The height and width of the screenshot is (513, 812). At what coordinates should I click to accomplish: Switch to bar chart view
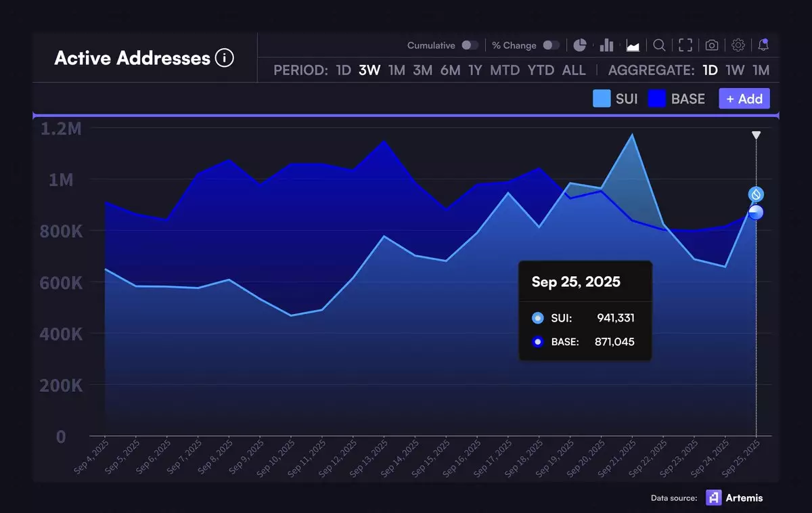(606, 45)
